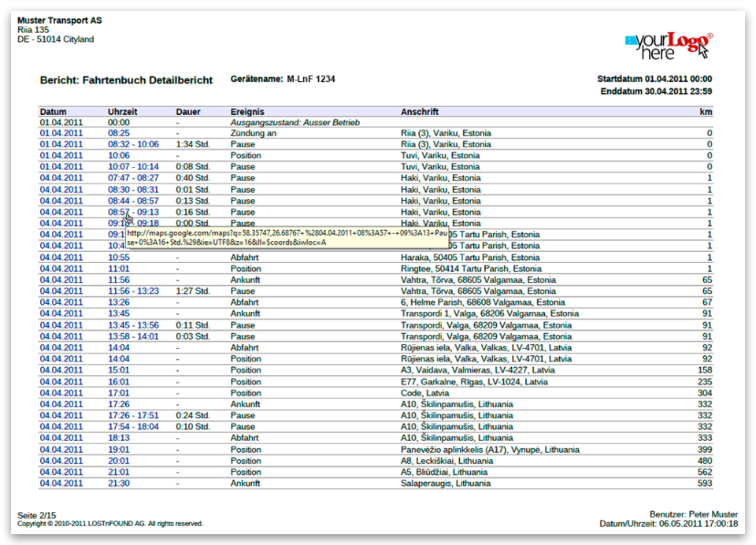The image size is (756, 545).
Task: Click the km column header
Action: coord(706,112)
